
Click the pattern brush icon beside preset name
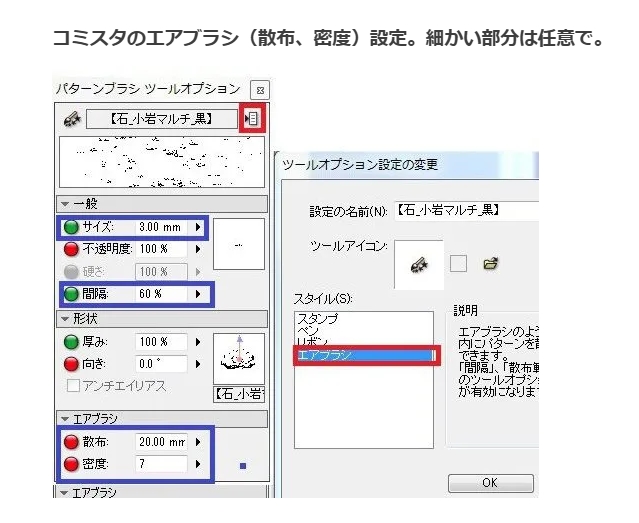(x=70, y=118)
